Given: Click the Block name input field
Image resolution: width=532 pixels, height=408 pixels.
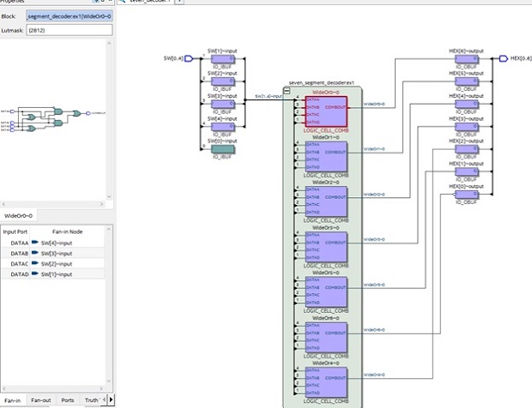Looking at the screenshot, I should click(70, 15).
